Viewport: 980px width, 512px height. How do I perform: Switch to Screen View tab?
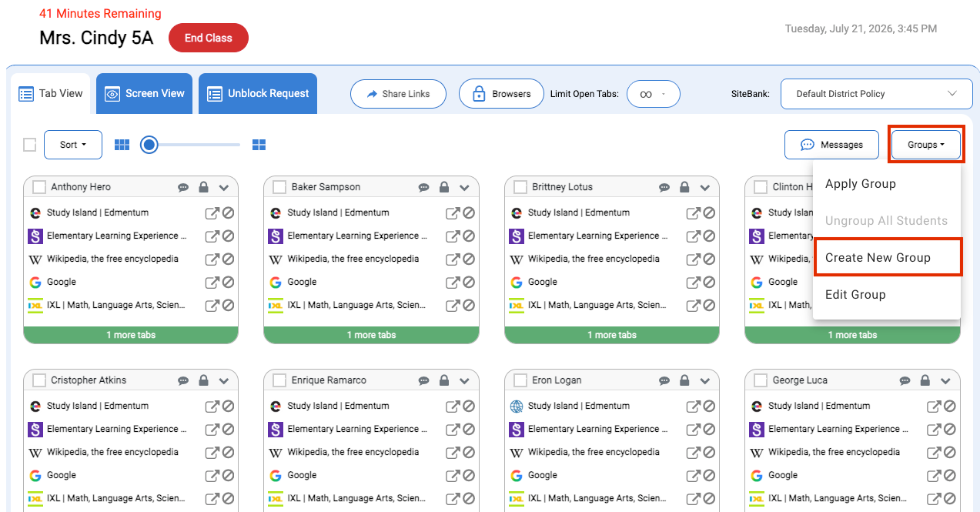coord(145,94)
